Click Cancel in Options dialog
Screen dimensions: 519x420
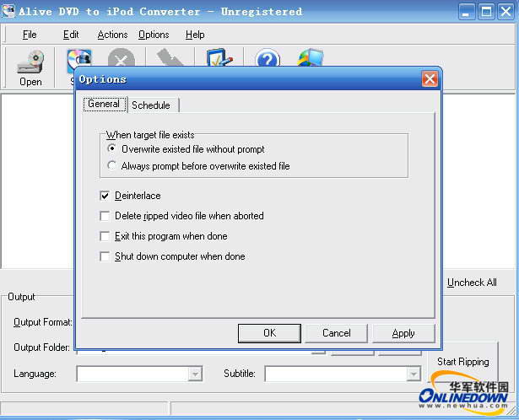336,333
